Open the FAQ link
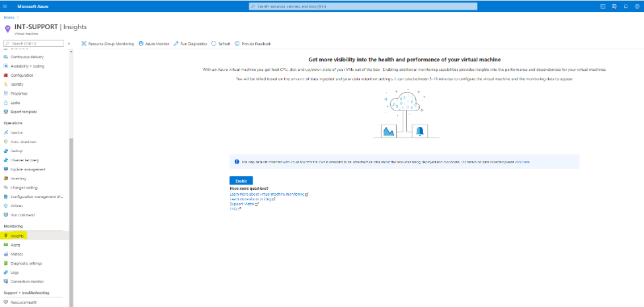The width and height of the screenshot is (644, 307). coord(233,209)
